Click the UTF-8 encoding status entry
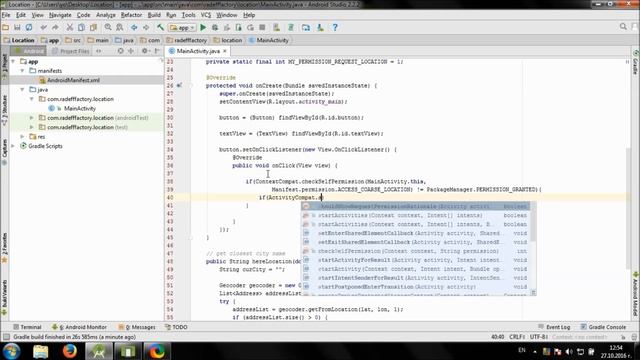 (539, 337)
